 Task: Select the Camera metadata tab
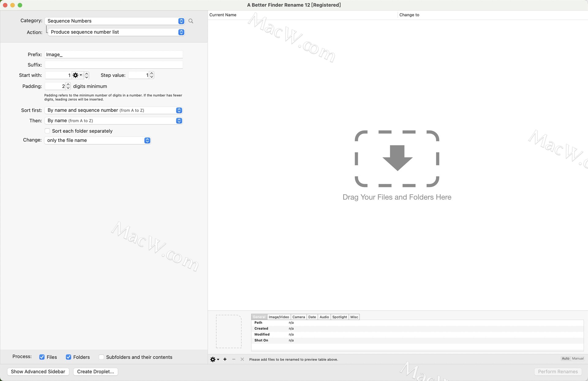pos(299,317)
